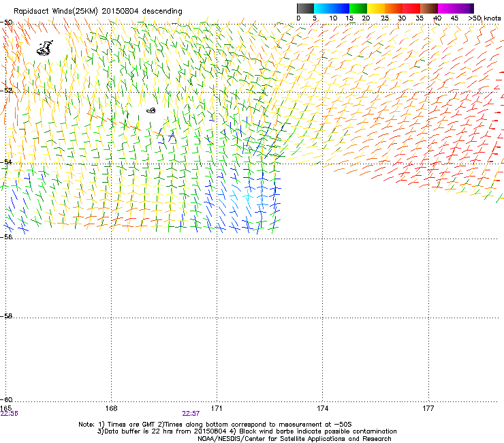Screen dimensions: 504x443
Task: Click the '>50 knots' legend label
Action: tap(484, 18)
